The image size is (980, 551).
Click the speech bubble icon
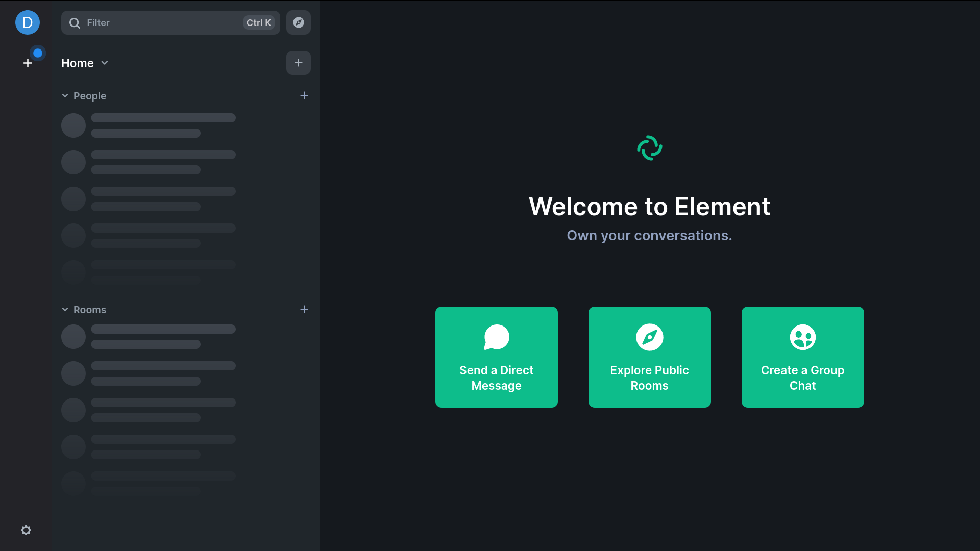click(496, 337)
